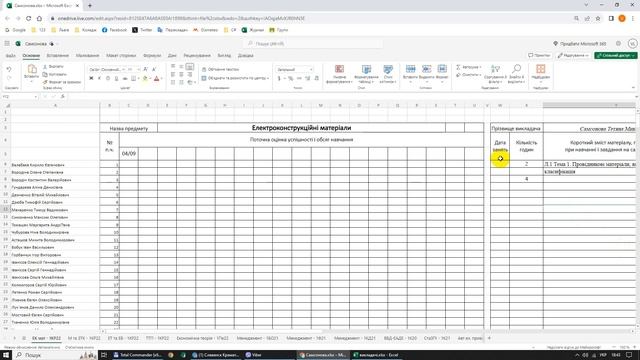Open Find and Select magnifier
This screenshot has height=360, width=640.
click(x=516, y=74)
